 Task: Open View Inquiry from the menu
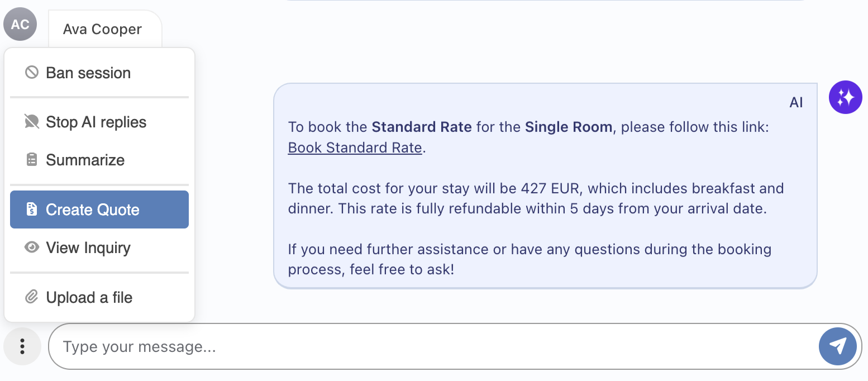pyautogui.click(x=88, y=248)
